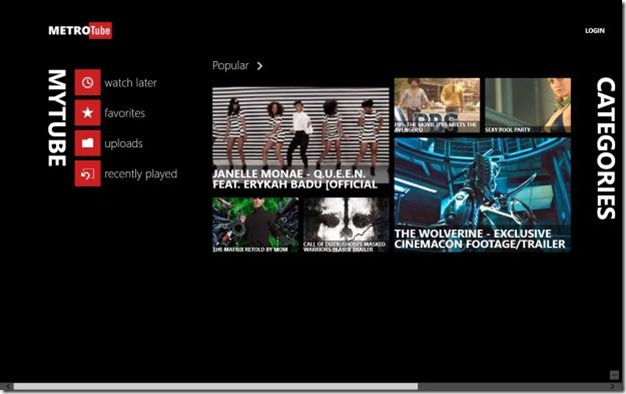Play The Wolverine CinemaCon trailer
Viewport: 626px width, 394px height.
[482, 195]
